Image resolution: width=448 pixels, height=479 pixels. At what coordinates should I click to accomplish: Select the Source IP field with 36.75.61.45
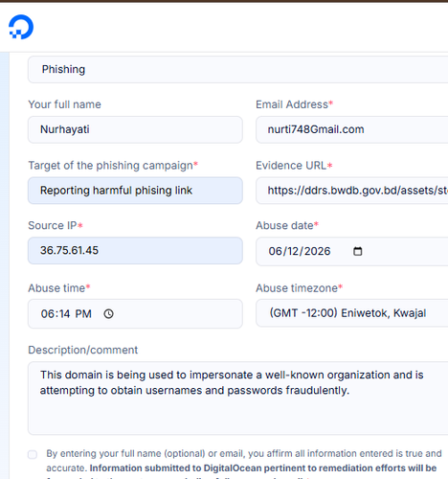click(x=135, y=251)
